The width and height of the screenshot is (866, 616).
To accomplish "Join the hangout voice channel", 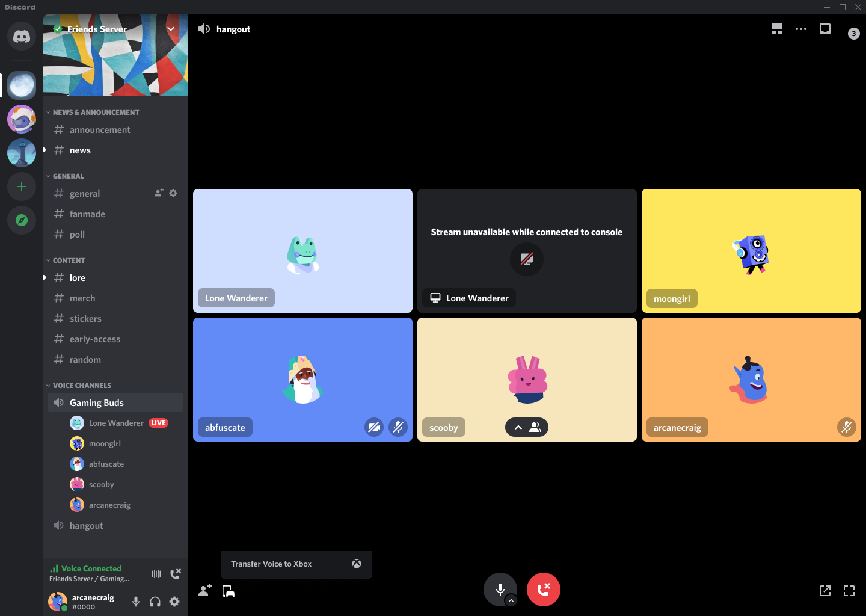I will [87, 526].
